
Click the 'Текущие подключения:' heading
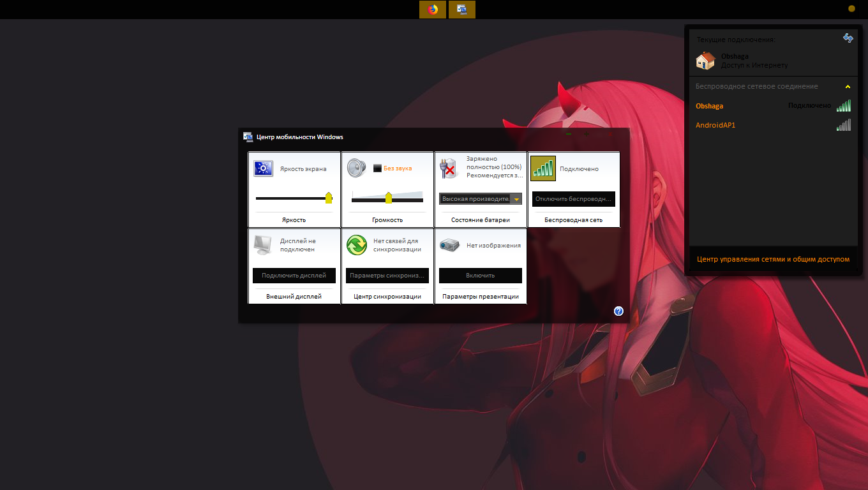click(736, 40)
